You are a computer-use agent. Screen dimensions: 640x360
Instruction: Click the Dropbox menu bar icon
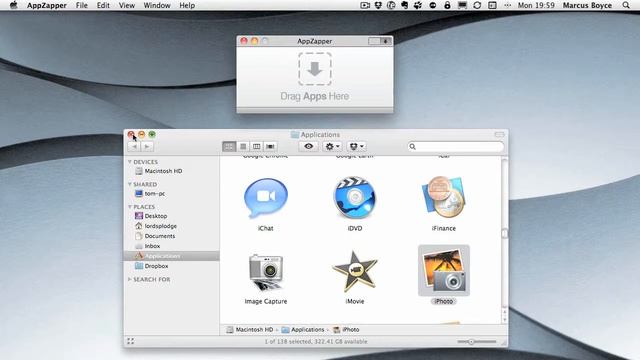click(378, 5)
